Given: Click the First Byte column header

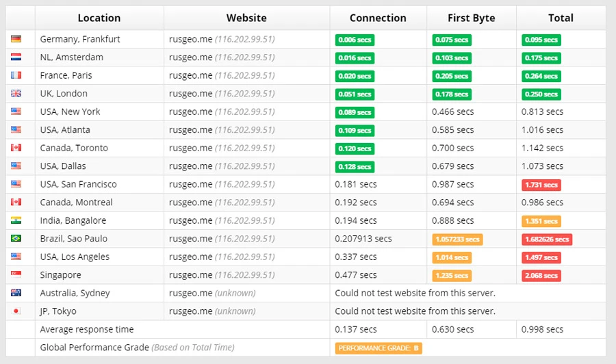Looking at the screenshot, I should (472, 18).
